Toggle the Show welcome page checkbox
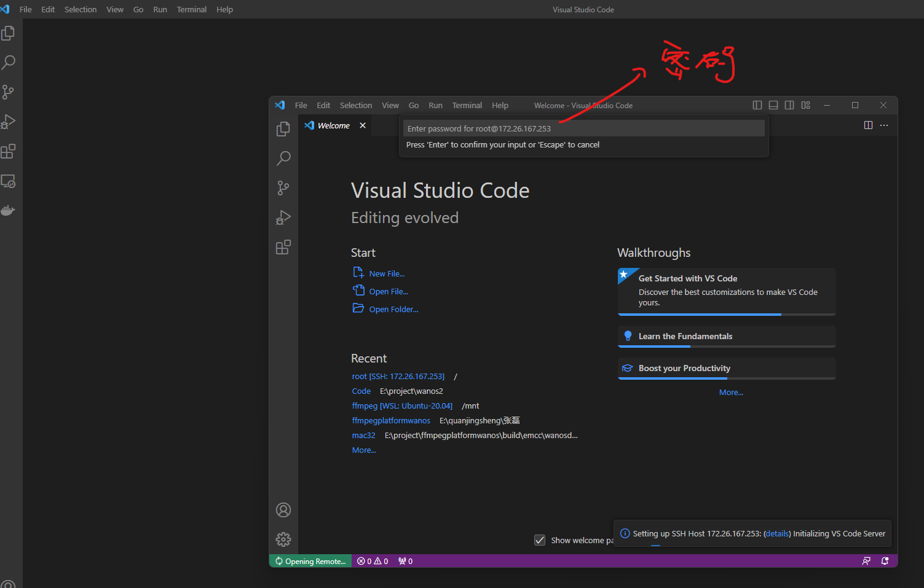 (540, 539)
